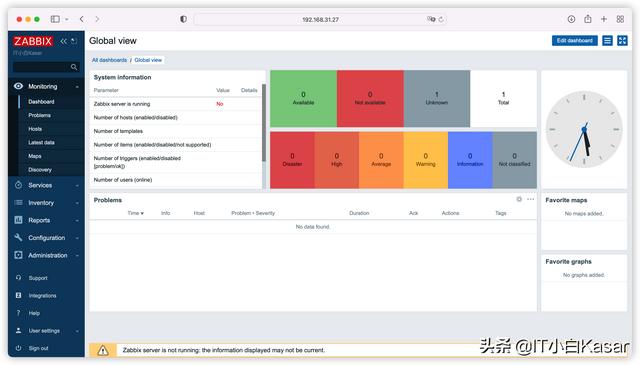Click the sidebar search input field

tap(46, 67)
